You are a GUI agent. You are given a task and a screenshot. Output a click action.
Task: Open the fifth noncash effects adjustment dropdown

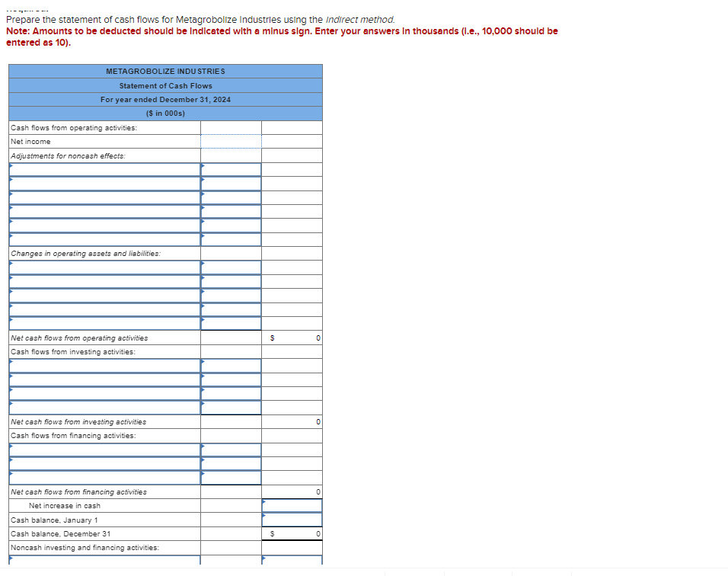pyautogui.click(x=103, y=225)
